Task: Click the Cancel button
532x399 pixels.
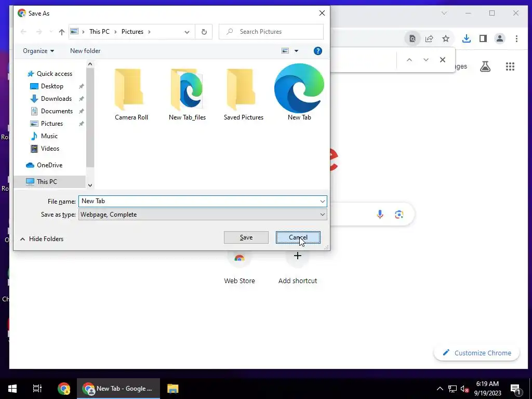Action: (298, 237)
